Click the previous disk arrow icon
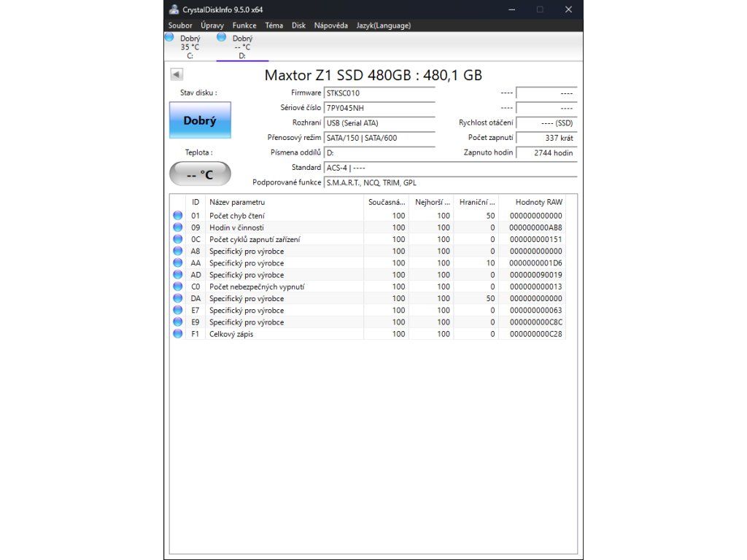This screenshot has height=560, width=747. click(x=177, y=74)
